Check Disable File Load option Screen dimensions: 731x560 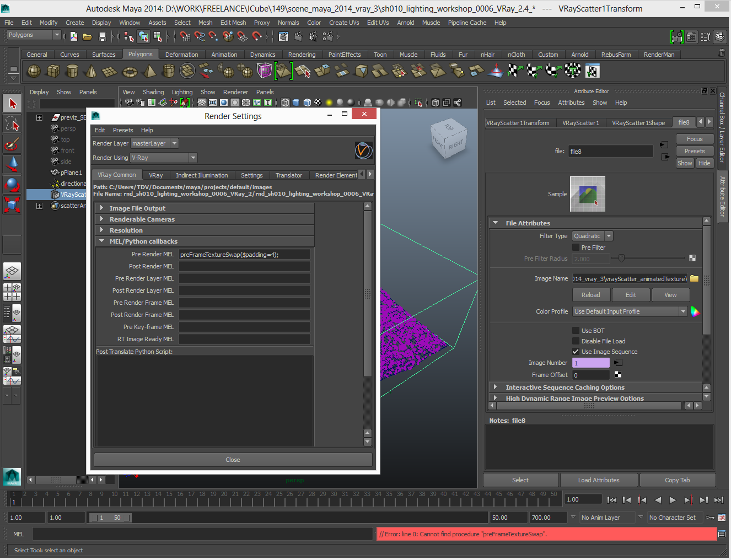(x=576, y=341)
